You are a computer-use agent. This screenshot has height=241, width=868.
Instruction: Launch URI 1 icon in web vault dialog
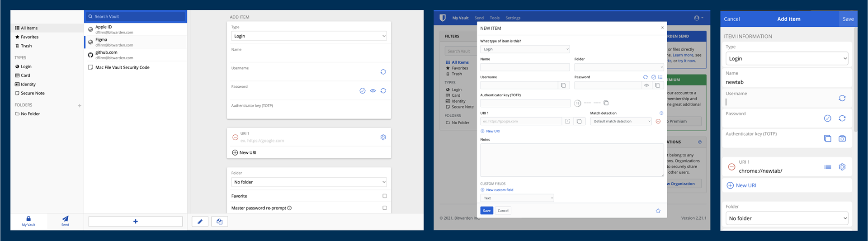(x=567, y=121)
